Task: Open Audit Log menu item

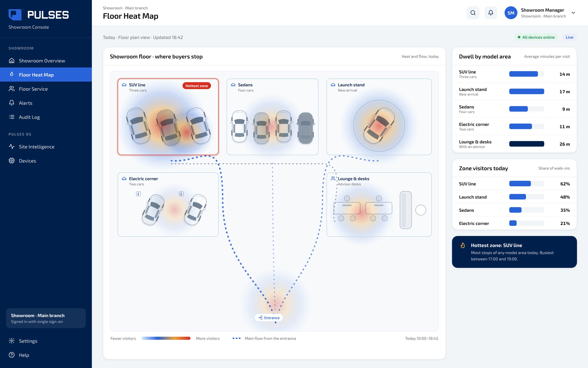Action: tap(46, 117)
